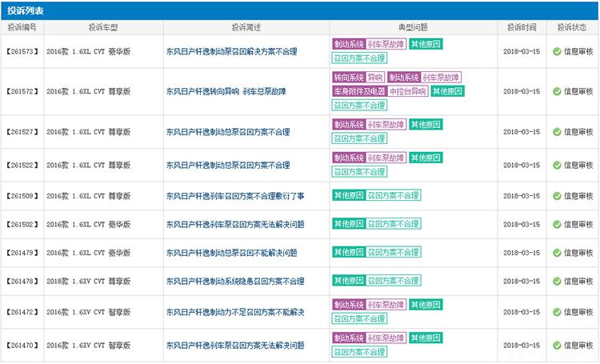Screen dimensions: 600x364
Task: Select the 车身附件及电器 category tag
Action: 359,91
